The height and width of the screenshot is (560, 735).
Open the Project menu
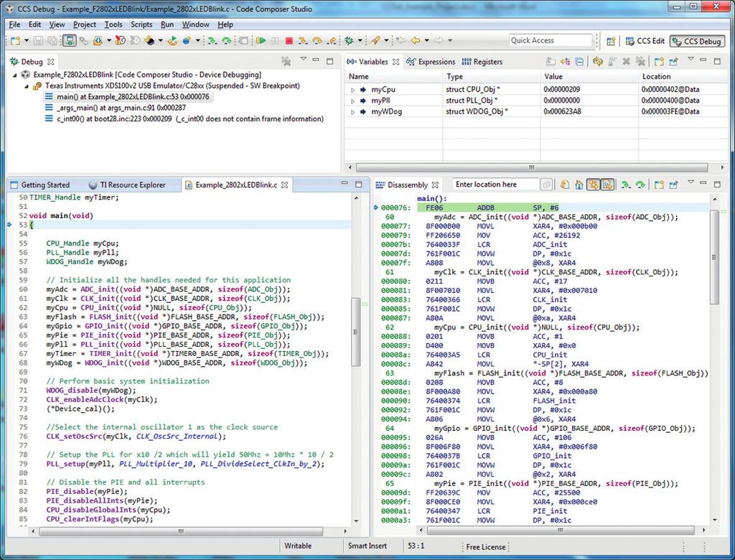pos(85,24)
